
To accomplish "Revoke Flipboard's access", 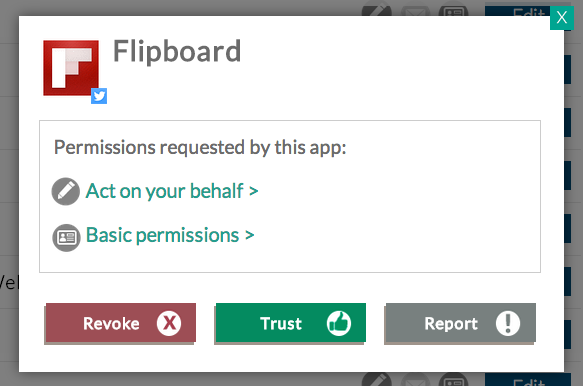I will pyautogui.click(x=120, y=323).
